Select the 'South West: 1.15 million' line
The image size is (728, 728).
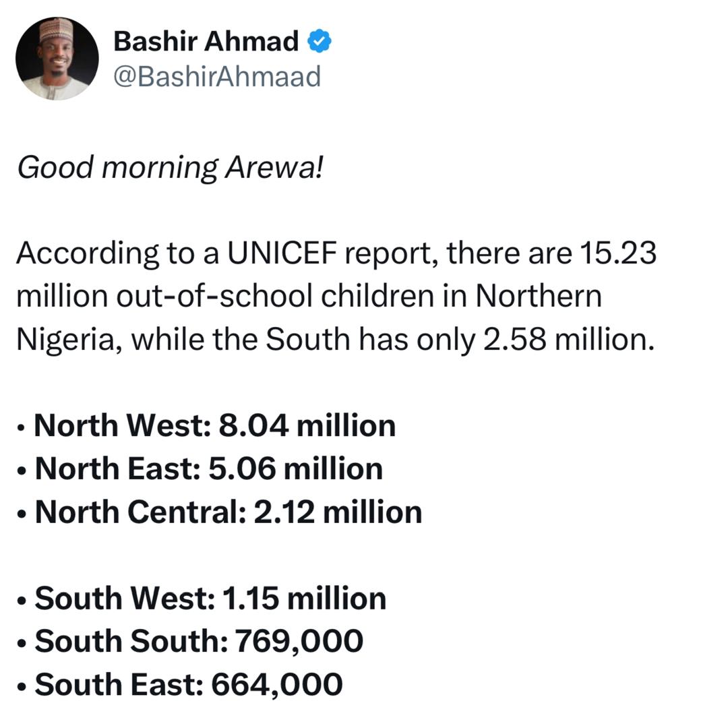click(210, 599)
